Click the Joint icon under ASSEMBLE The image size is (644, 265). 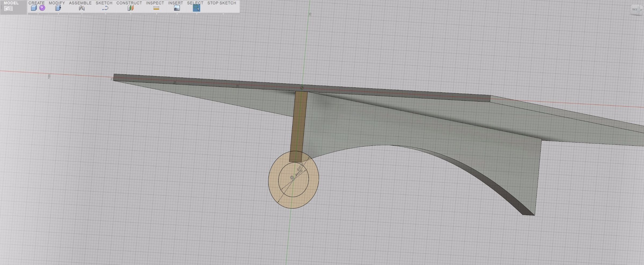pos(81,8)
